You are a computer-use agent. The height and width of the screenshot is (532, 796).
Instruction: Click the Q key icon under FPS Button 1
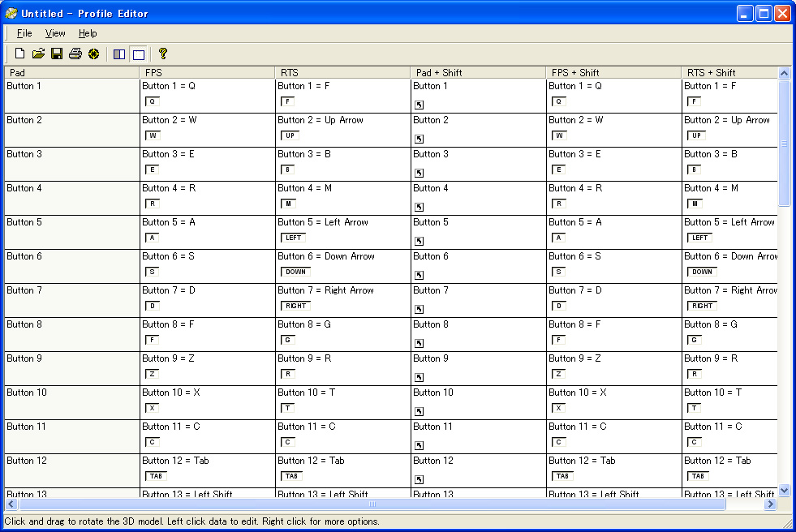click(153, 101)
